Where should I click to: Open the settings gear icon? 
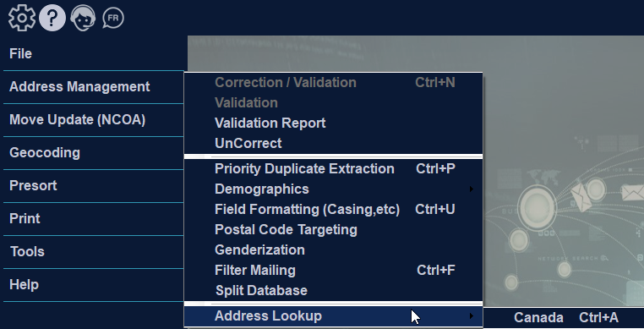click(x=21, y=18)
